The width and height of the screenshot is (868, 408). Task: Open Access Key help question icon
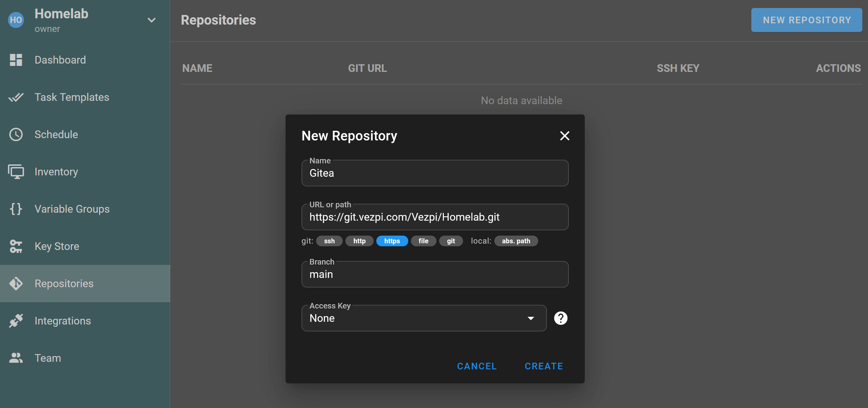point(560,318)
